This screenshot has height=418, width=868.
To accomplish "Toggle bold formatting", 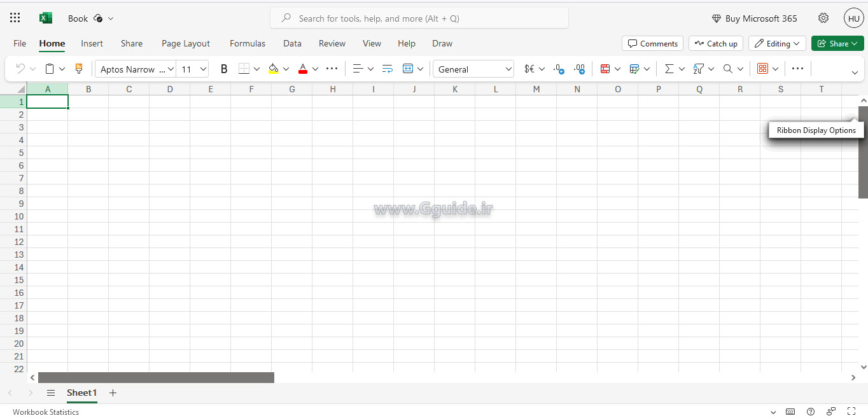I will click(x=224, y=68).
